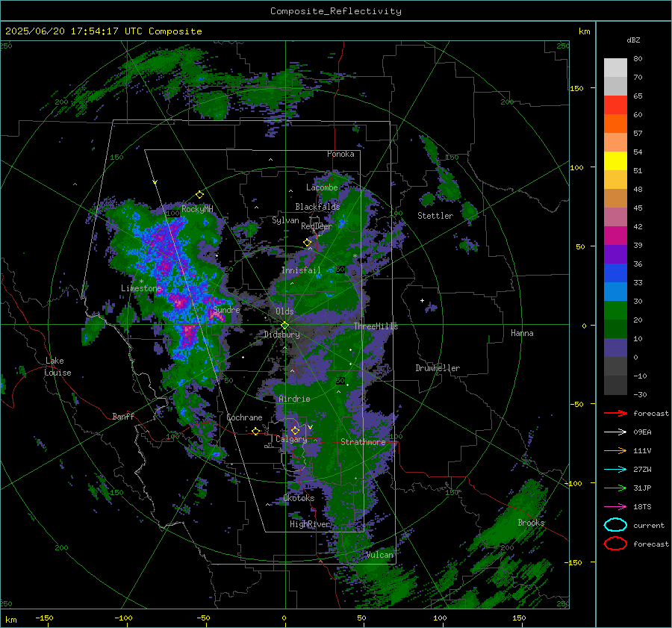
Task: Click the white 09EA arrow icon
Action: click(x=615, y=432)
